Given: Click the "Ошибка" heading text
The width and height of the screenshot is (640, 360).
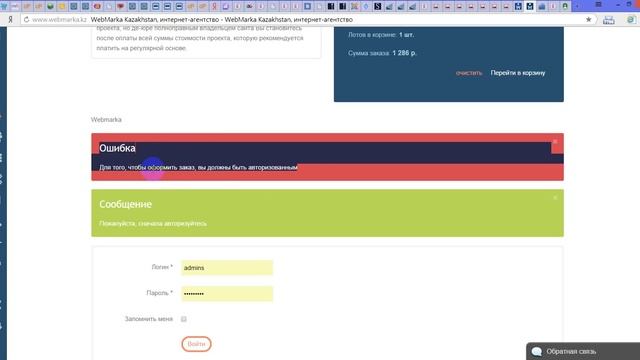Looking at the screenshot, I should pyautogui.click(x=118, y=148).
